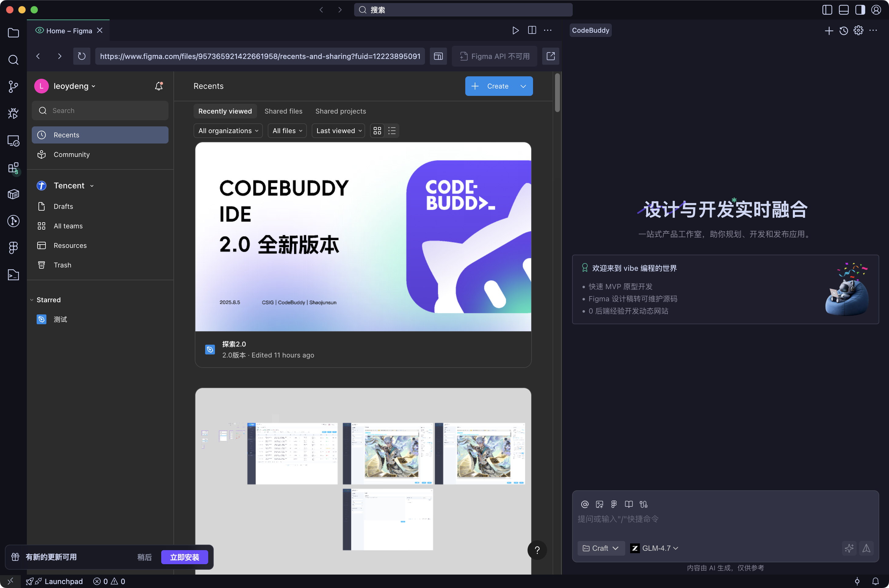Open the All organizations dropdown
Screen dimensions: 889x588
[x=228, y=130]
